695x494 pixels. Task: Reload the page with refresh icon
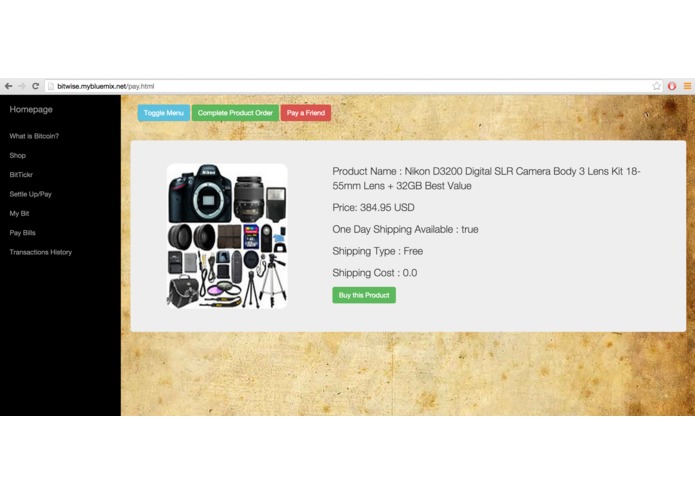pos(36,86)
